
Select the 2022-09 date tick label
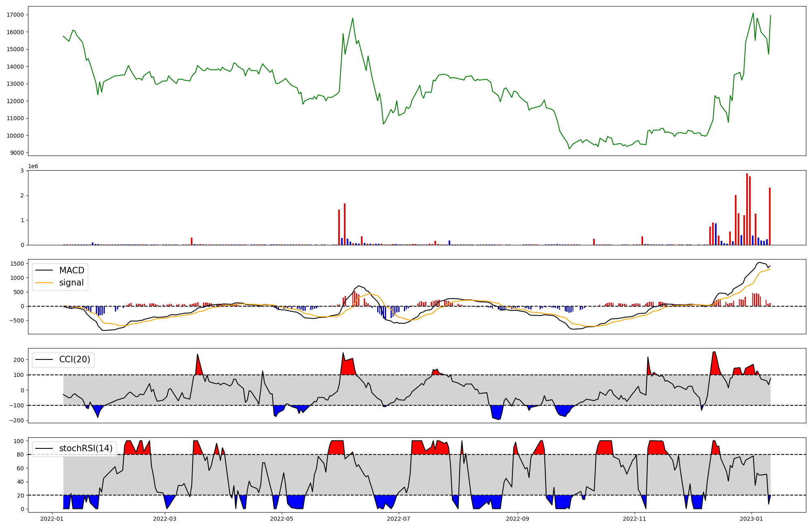(518, 519)
